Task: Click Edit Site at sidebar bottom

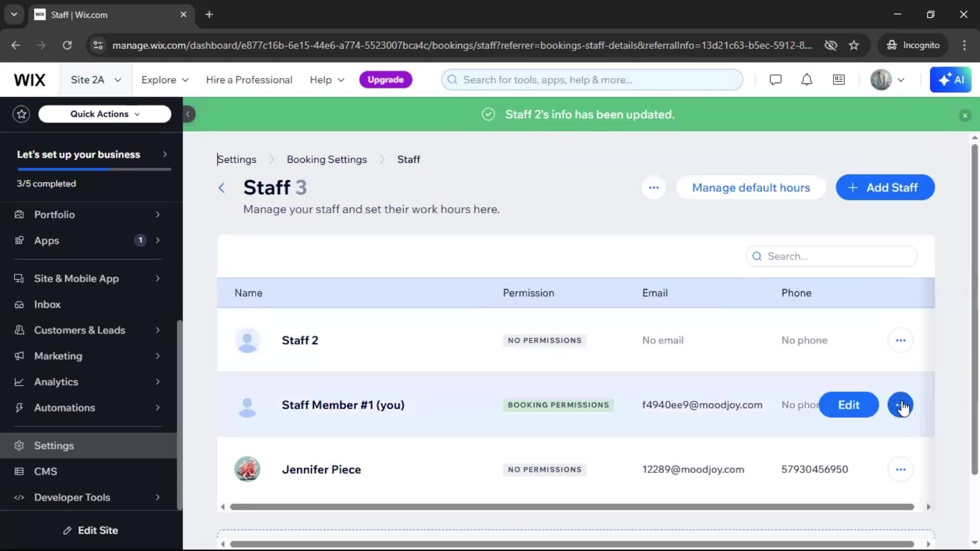Action: click(91, 531)
